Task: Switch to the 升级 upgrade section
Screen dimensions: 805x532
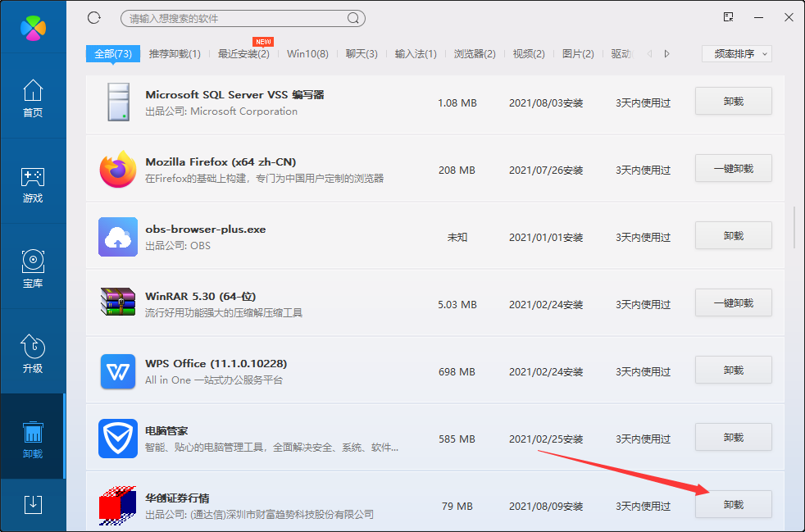Action: click(x=33, y=354)
